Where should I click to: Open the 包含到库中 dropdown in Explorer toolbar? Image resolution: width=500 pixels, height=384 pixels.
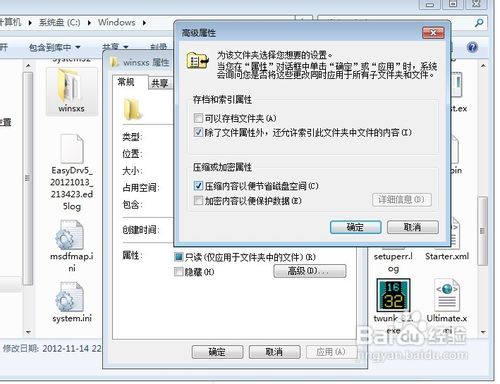coord(55,47)
